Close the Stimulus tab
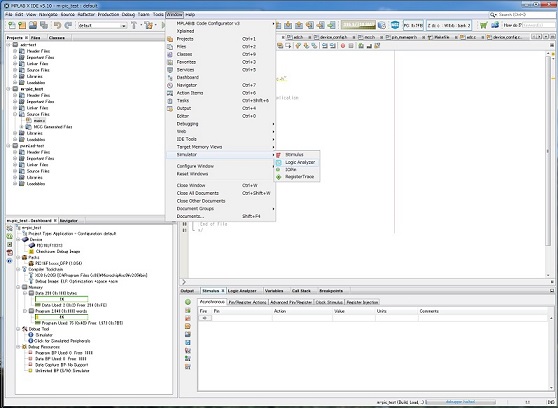This screenshot has height=408, width=558. pos(223,291)
